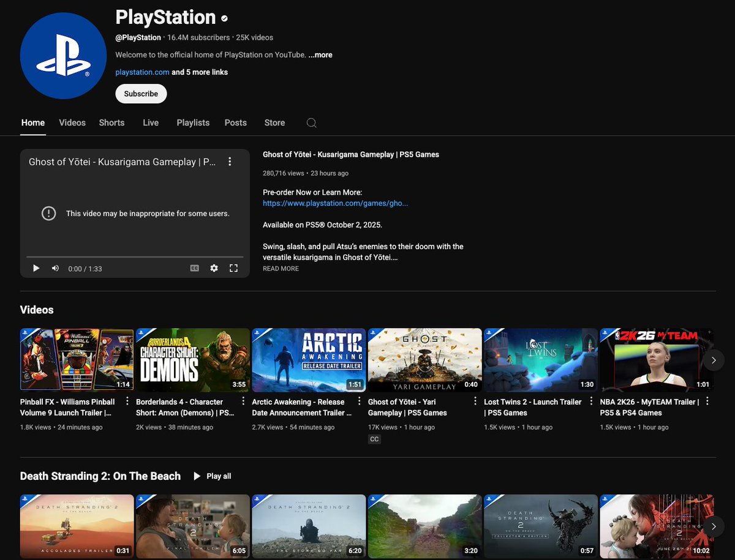Click the Ghost of Yōtei Yari Gameplay title
Viewport: 735px width, 560px height.
[x=407, y=407]
